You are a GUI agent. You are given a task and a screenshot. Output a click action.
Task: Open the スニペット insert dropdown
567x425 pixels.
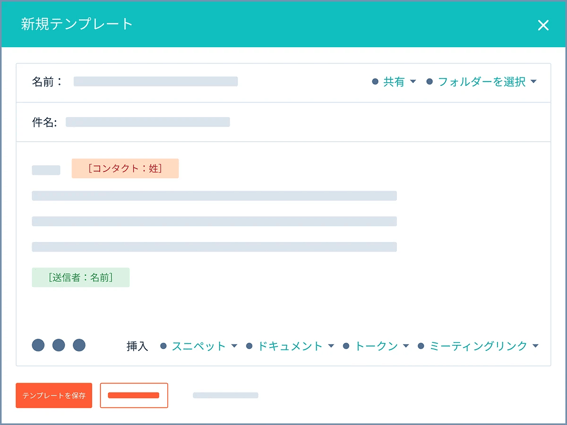point(199,346)
